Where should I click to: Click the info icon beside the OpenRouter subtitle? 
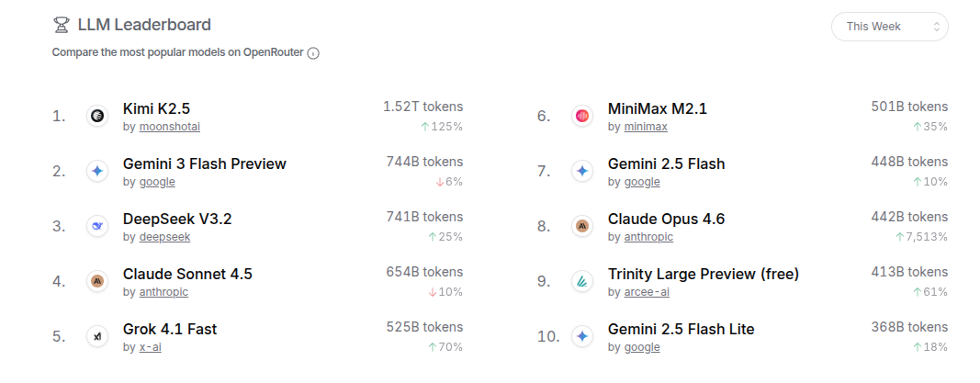tap(313, 53)
